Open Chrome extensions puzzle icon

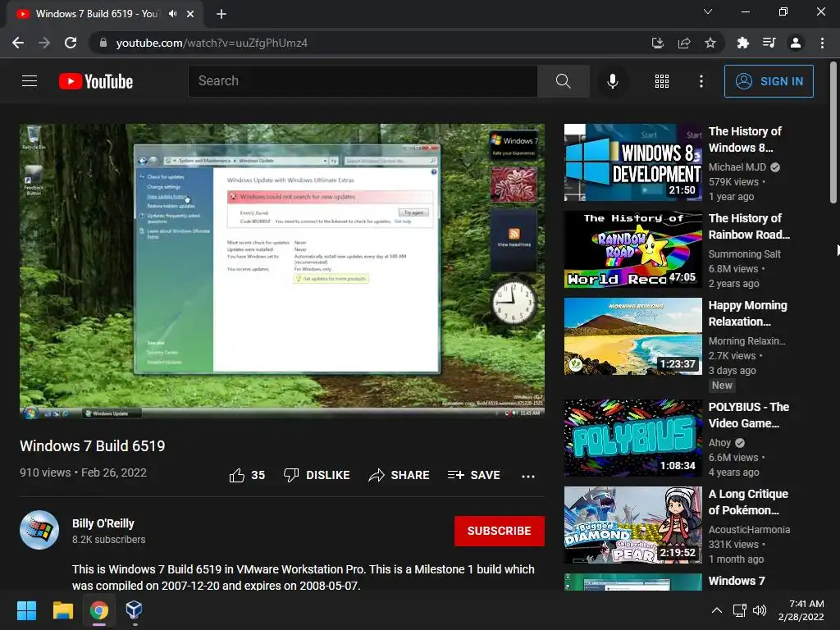coord(742,43)
